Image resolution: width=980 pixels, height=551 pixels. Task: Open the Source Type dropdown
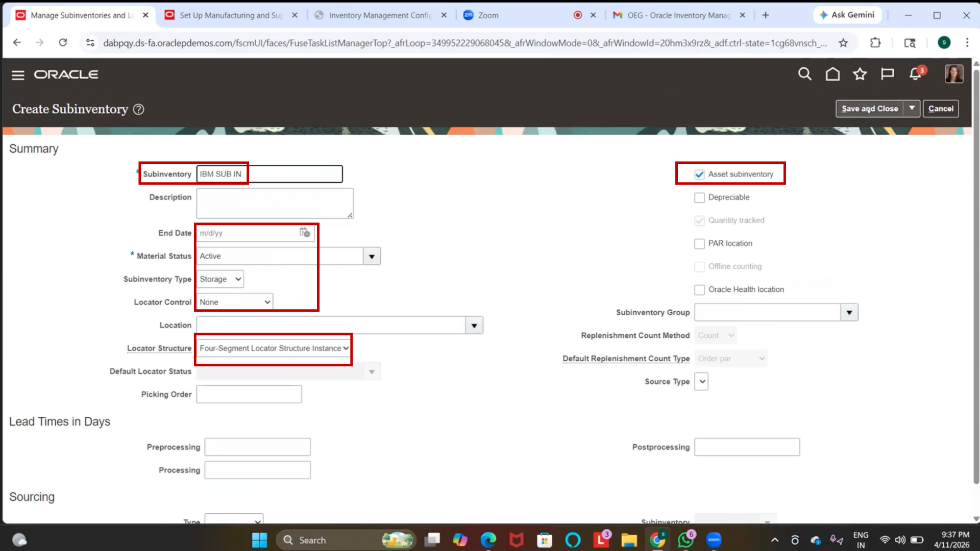(701, 382)
